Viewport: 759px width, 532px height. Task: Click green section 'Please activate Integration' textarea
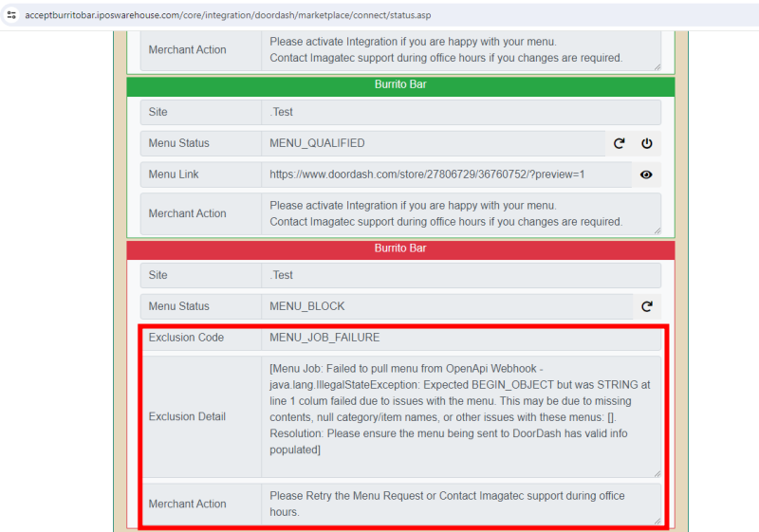pos(460,213)
